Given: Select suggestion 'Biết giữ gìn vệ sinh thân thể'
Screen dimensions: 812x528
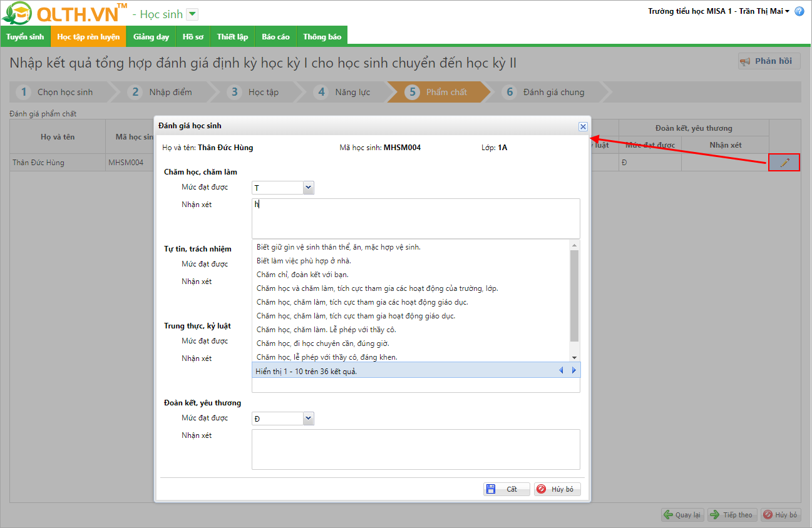Looking at the screenshot, I should click(411, 247).
